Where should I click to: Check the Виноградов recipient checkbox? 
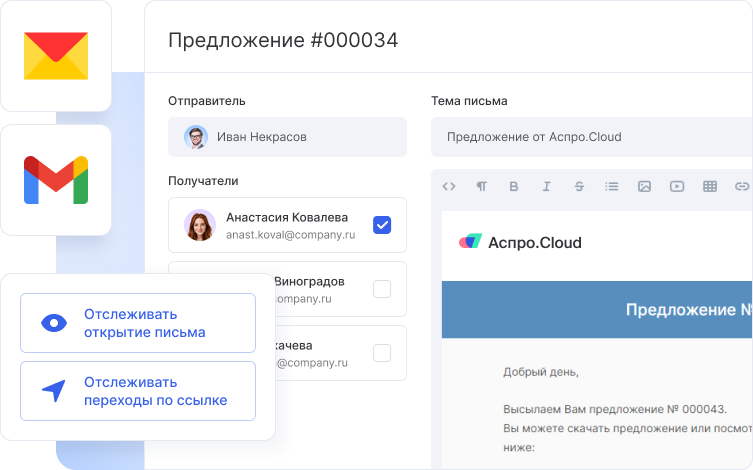[x=382, y=289]
